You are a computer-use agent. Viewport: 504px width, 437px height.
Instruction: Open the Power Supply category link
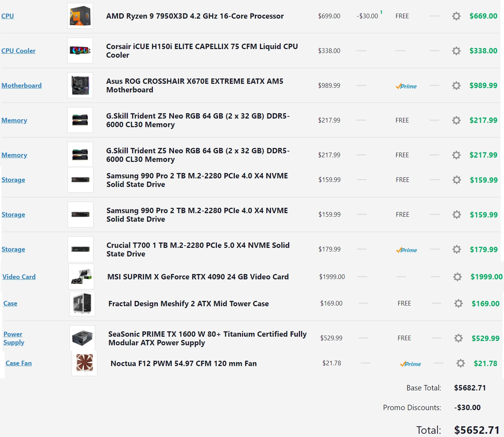14,338
